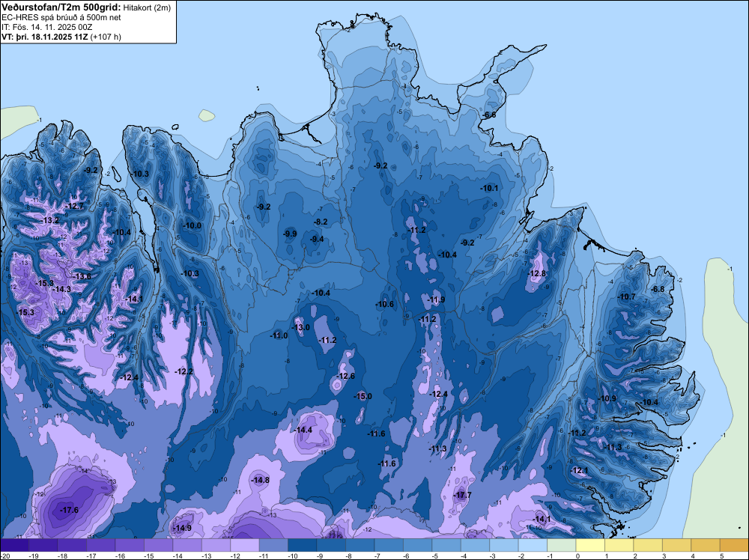Select legend swatch between -11 and -10
This screenshot has width=749, height=560.
pyautogui.click(x=273, y=546)
